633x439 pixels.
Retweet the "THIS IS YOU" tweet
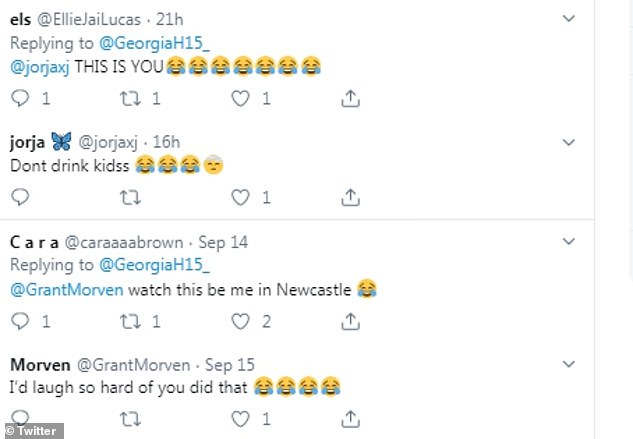[131, 99]
